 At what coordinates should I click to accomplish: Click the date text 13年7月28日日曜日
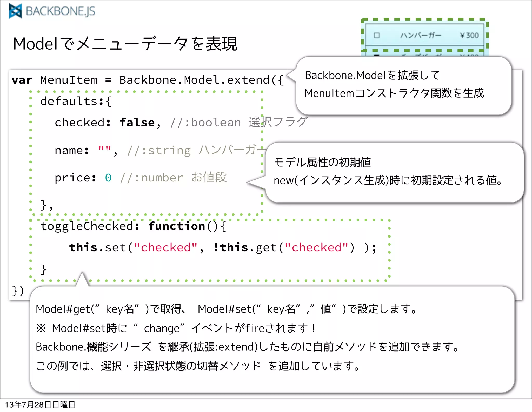tap(40, 405)
